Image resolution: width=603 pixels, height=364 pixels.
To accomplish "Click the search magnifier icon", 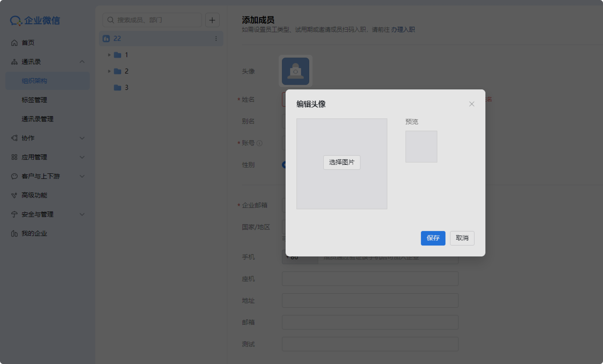I will [x=111, y=20].
